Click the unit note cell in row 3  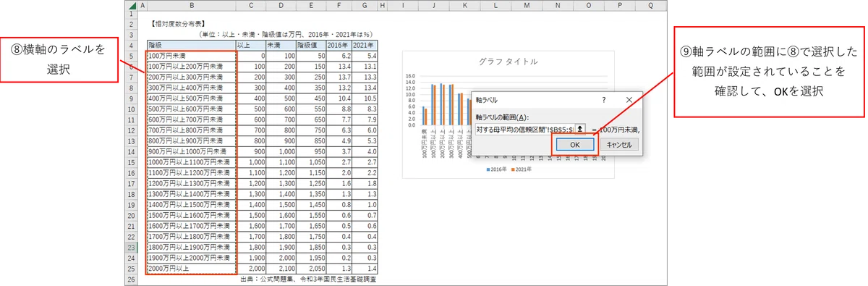[287, 34]
